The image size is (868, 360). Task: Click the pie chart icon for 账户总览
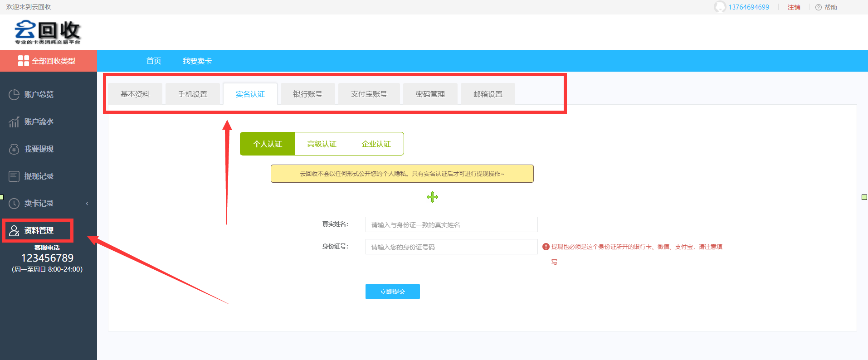coord(14,94)
